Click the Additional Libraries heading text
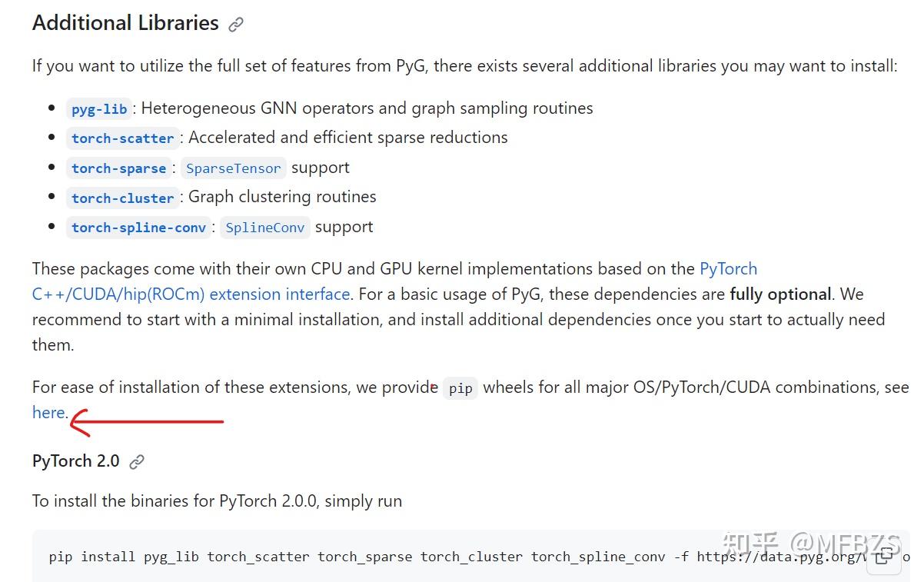Image resolution: width=924 pixels, height=582 pixels. tap(125, 23)
